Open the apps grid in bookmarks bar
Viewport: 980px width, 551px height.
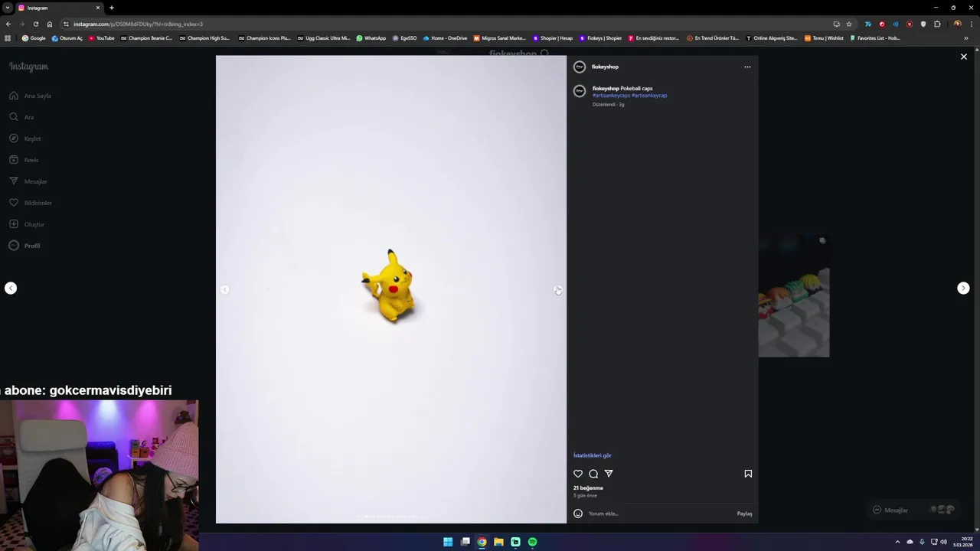[8, 37]
